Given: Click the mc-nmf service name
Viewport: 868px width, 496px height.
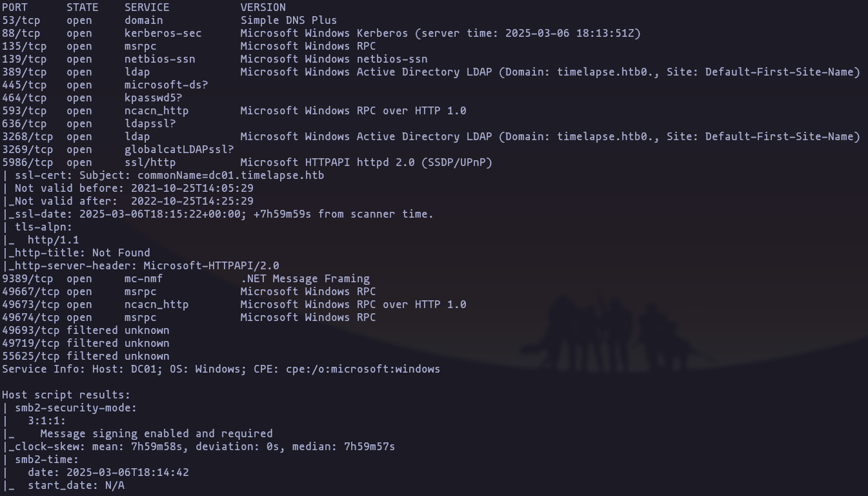Looking at the screenshot, I should pos(144,279).
